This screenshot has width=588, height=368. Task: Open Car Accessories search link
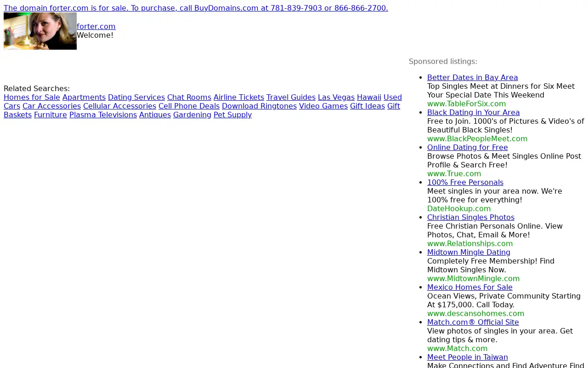coord(51,106)
